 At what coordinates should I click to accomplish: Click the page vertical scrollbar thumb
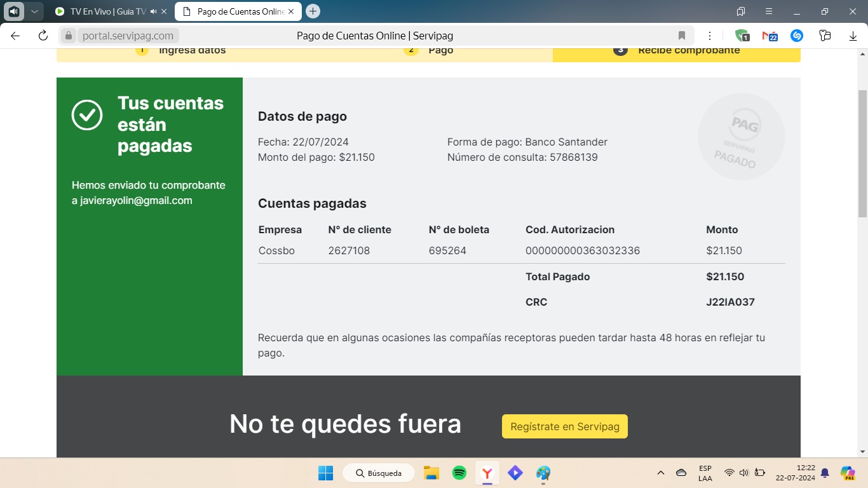click(x=862, y=152)
